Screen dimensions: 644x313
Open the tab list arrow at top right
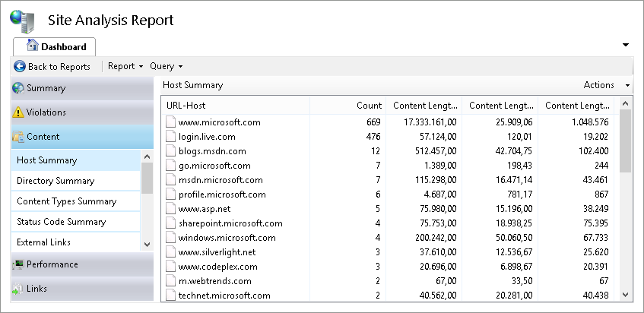tap(627, 45)
